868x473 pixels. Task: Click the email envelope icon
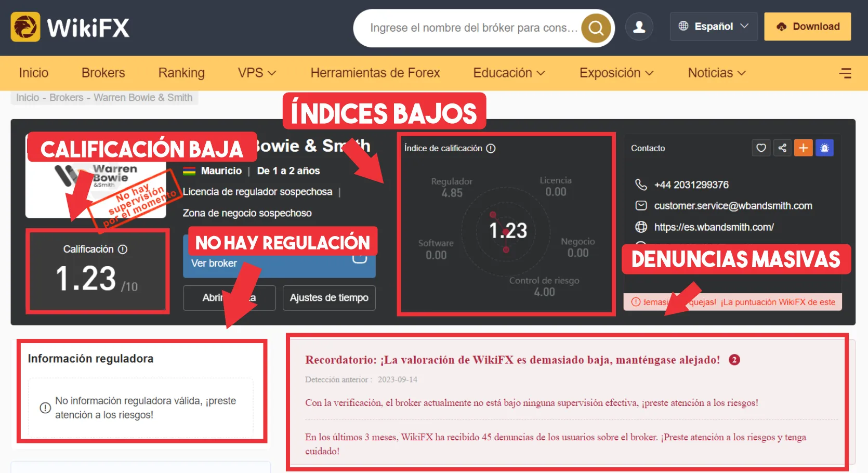(641, 206)
